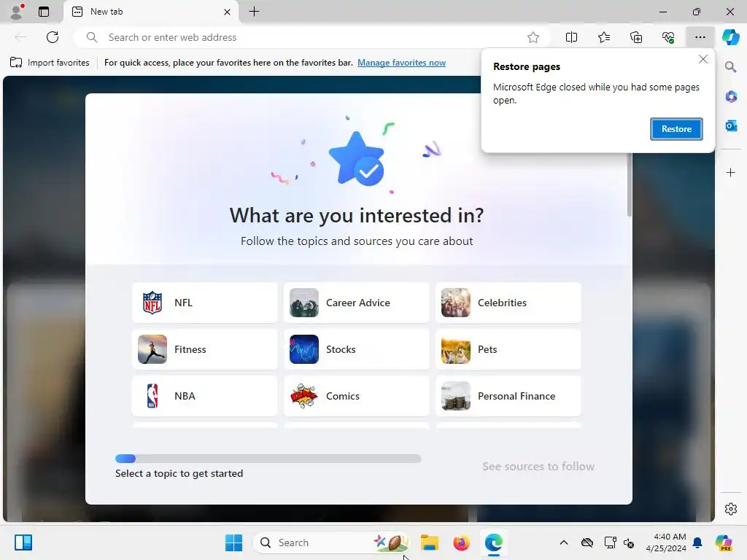Click the interests dialog scrollbar
Image resolution: width=747 pixels, height=560 pixels.
(630, 184)
